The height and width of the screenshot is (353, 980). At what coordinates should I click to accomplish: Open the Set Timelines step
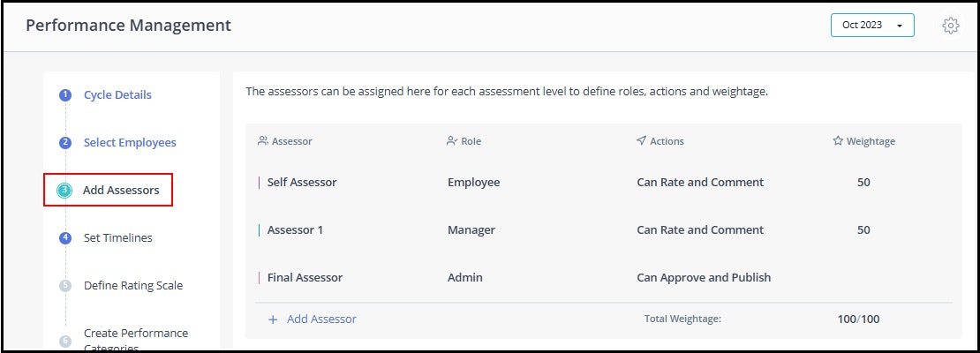click(118, 237)
